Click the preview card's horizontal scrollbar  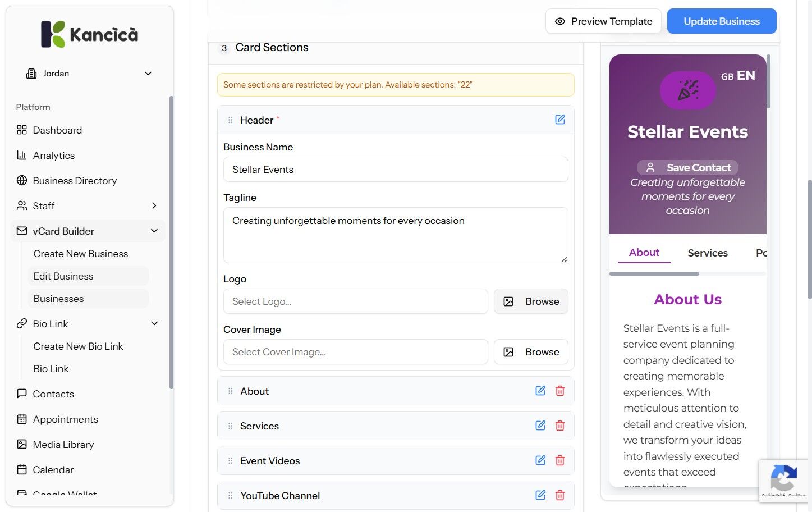point(654,274)
